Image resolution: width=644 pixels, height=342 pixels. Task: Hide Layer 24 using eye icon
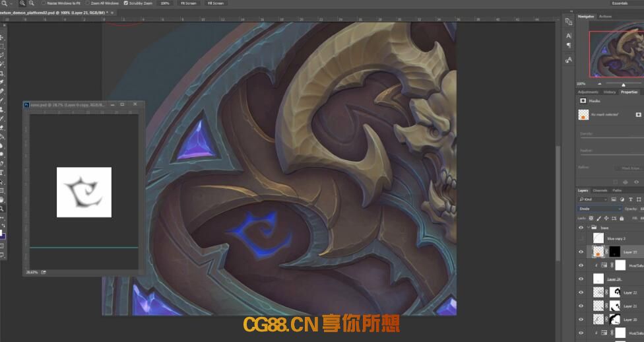[x=581, y=279]
